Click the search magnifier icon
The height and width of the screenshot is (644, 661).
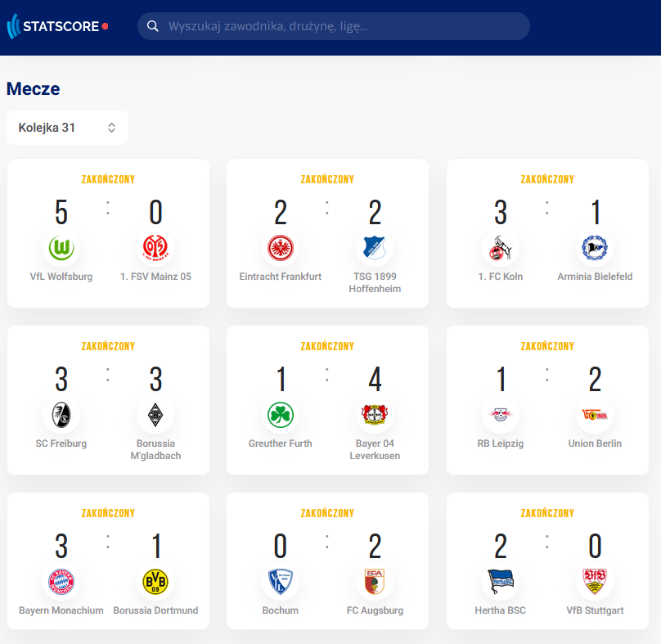coord(153,26)
